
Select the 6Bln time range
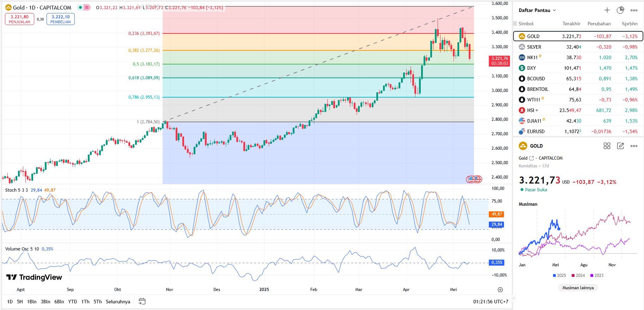[x=59, y=302]
